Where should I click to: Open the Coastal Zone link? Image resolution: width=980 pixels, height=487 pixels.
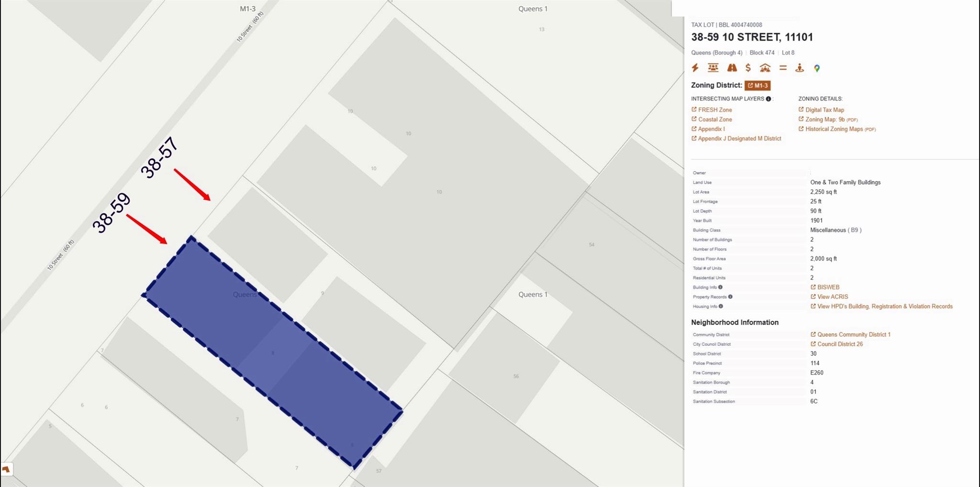pos(714,120)
